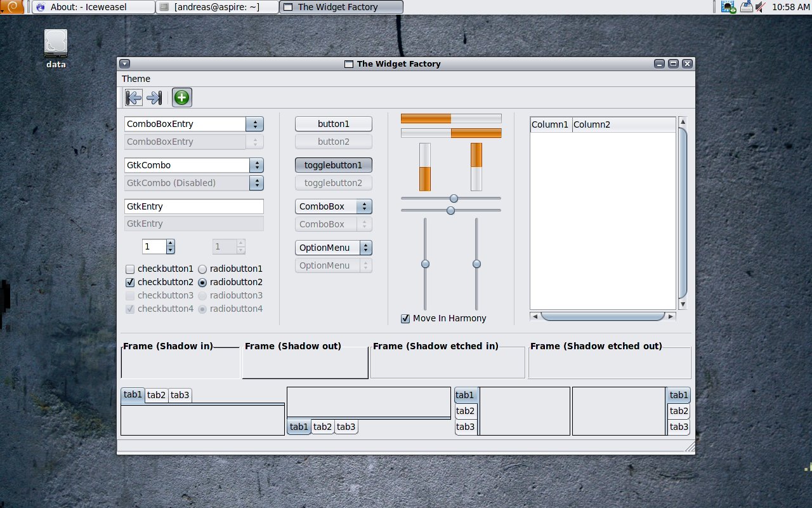The image size is (812, 508).
Task: Click the volume icon in the system tray
Action: 761,6
